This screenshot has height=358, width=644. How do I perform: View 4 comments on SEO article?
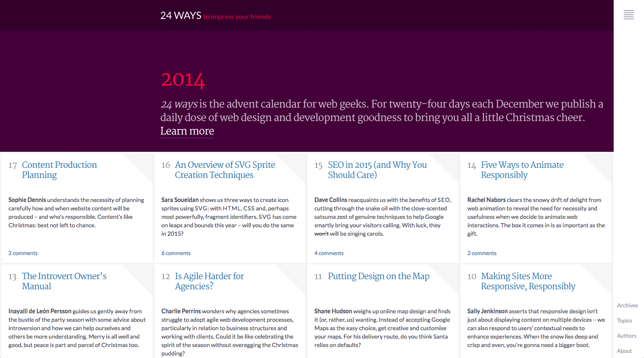coord(329,253)
